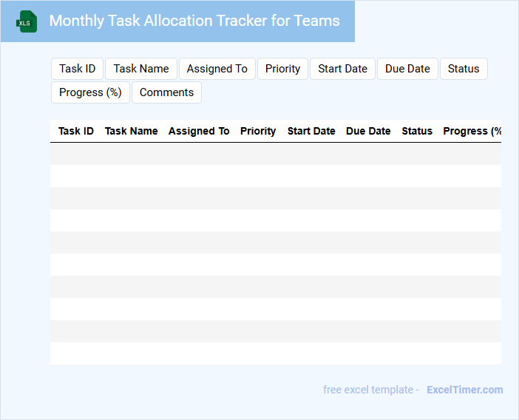Click the Progress (% table column header

point(472,131)
